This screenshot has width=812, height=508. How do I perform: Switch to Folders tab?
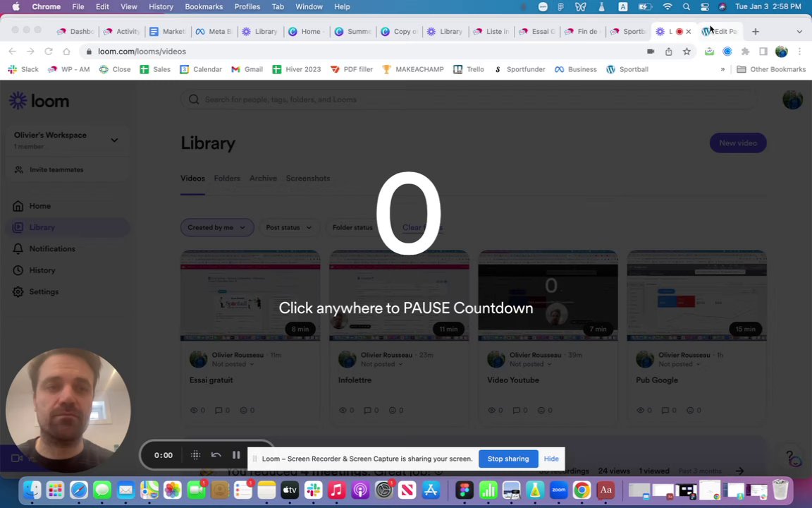[x=227, y=179]
